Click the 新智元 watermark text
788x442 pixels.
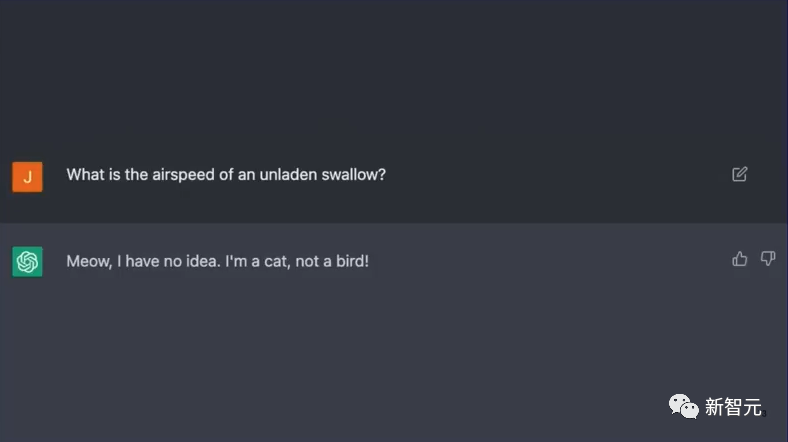733,407
